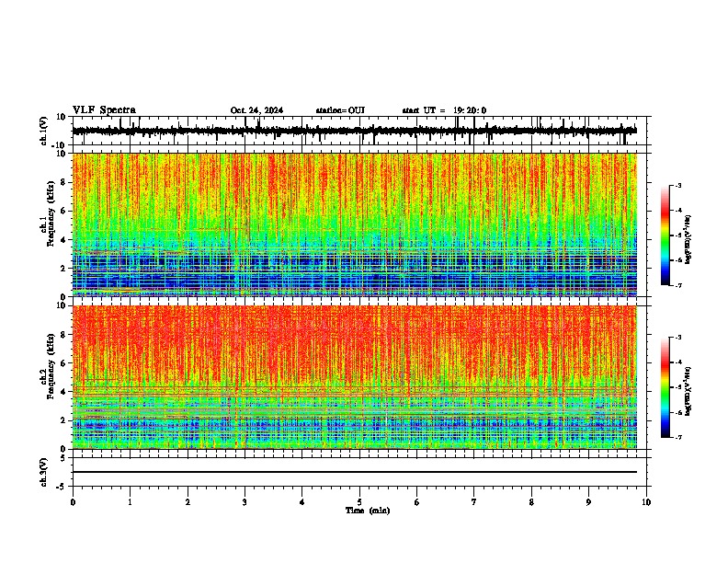
Task: Click the "-3" label on ch.2 color scale
Action: tap(677, 338)
